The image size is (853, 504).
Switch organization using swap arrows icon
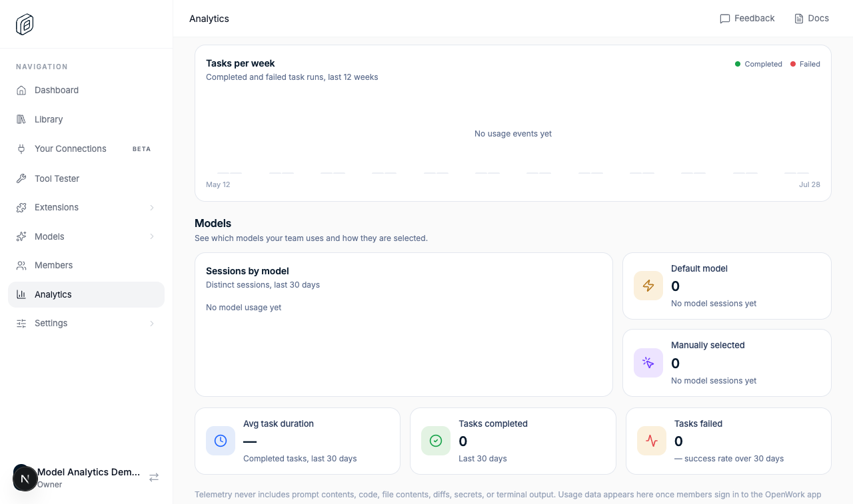[x=154, y=477]
